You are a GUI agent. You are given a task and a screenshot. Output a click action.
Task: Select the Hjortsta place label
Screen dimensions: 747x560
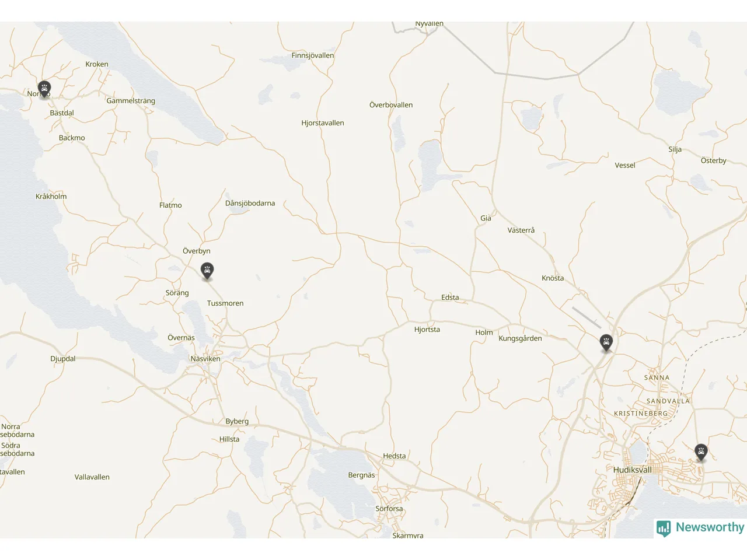427,330
